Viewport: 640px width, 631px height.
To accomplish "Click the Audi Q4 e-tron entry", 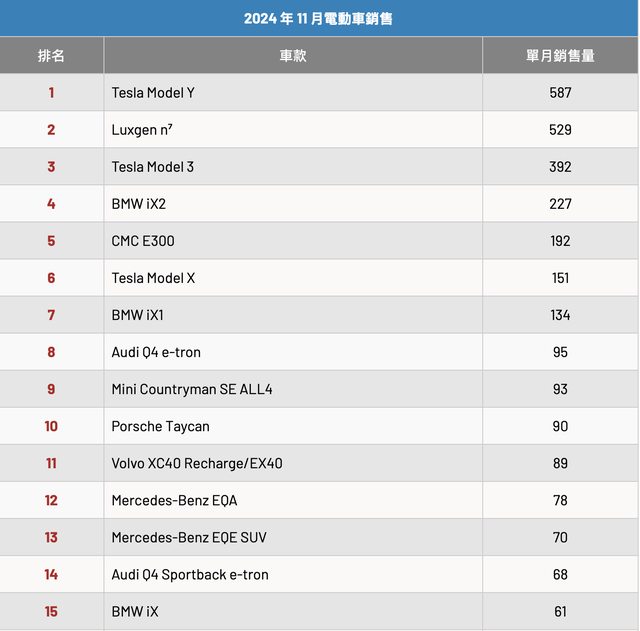I will click(156, 352).
